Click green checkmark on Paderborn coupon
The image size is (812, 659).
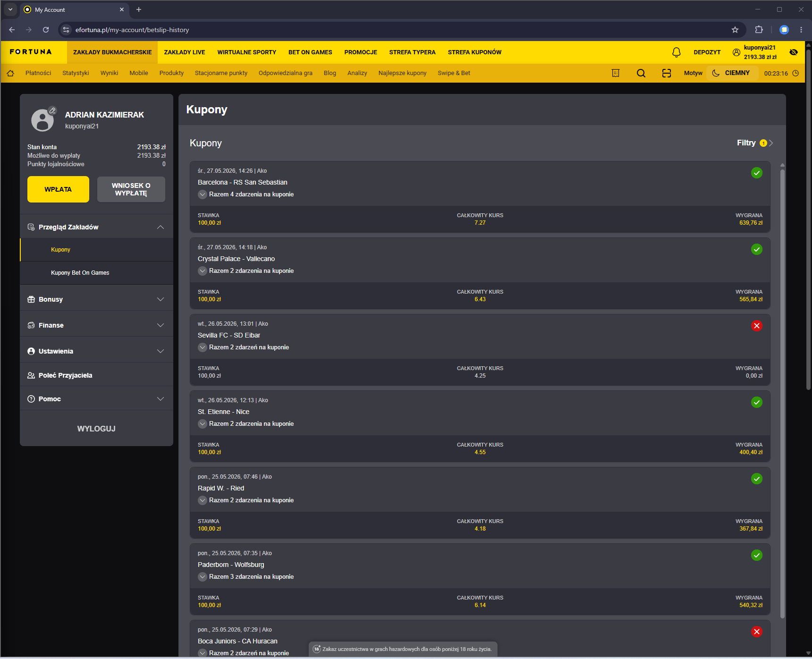(x=757, y=555)
